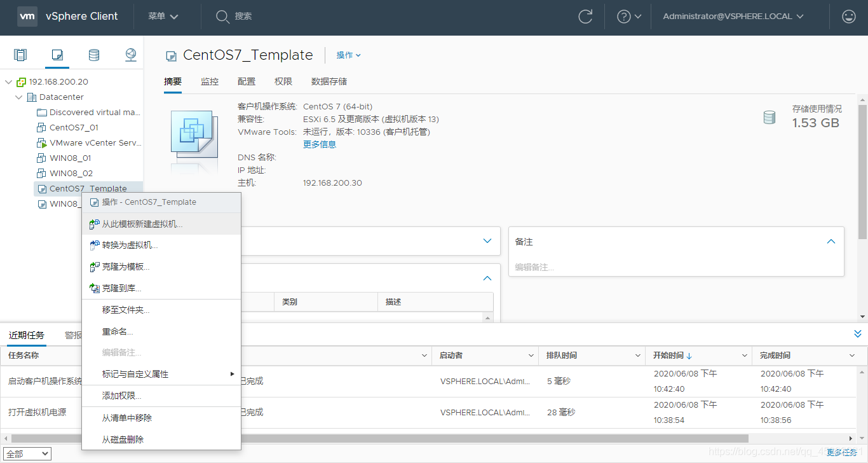This screenshot has width=868, height=463.
Task: Click the VM icon next to WIN08_01
Action: (x=42, y=158)
